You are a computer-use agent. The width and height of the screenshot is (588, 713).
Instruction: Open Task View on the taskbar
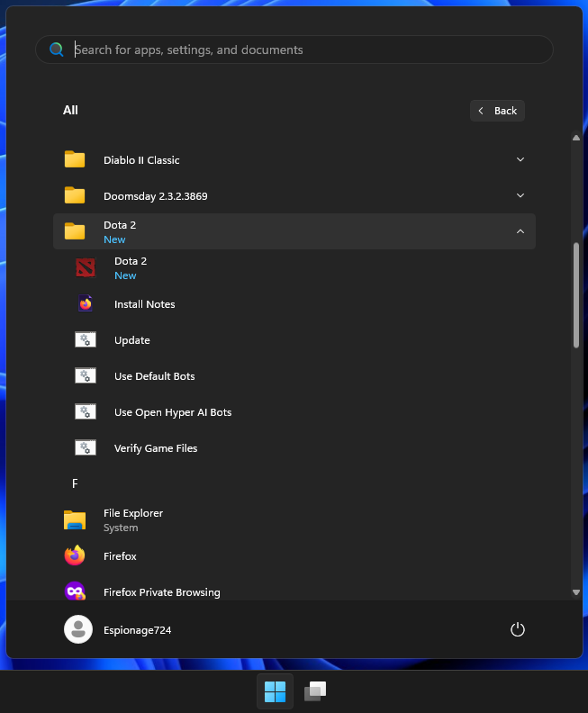[314, 691]
